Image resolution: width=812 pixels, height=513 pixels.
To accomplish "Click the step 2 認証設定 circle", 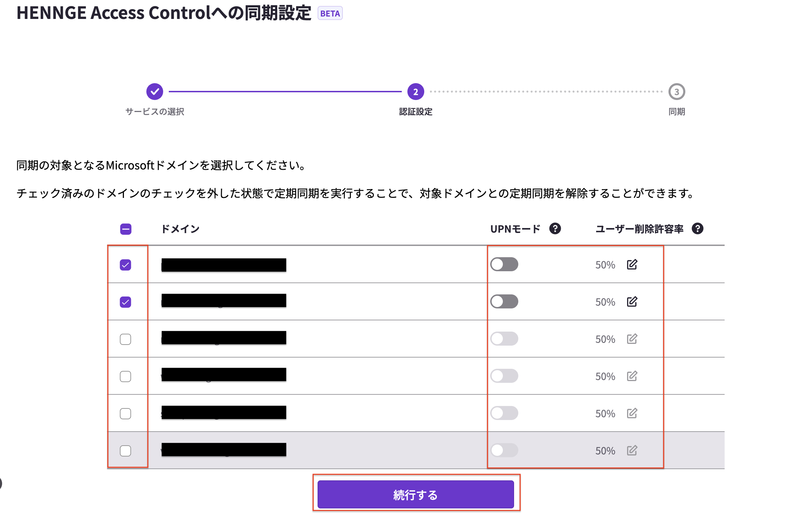I will (x=415, y=92).
